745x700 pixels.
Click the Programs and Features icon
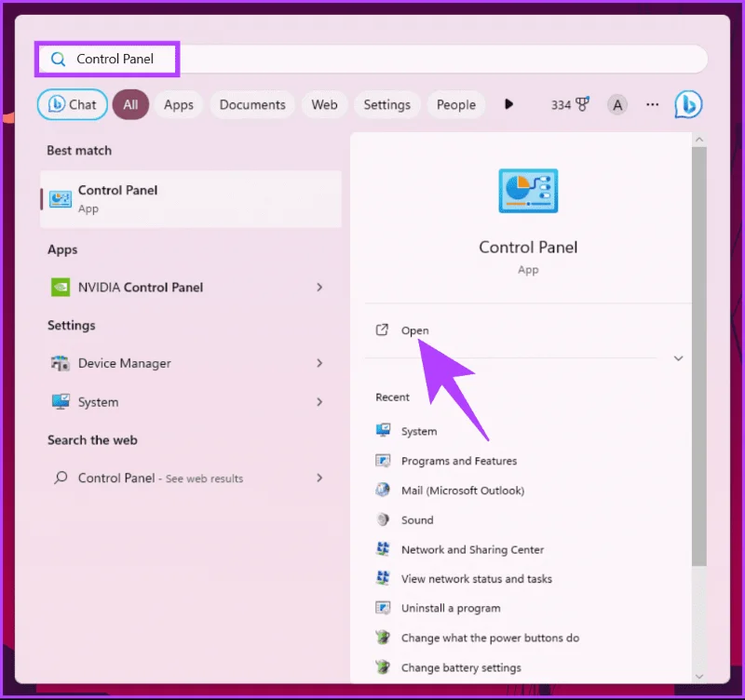coord(383,460)
